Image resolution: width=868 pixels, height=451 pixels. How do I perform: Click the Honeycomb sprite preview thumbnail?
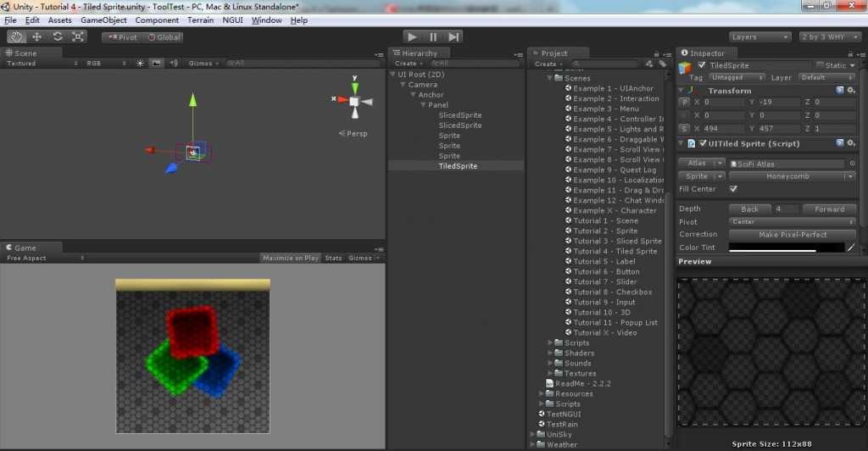(x=771, y=352)
